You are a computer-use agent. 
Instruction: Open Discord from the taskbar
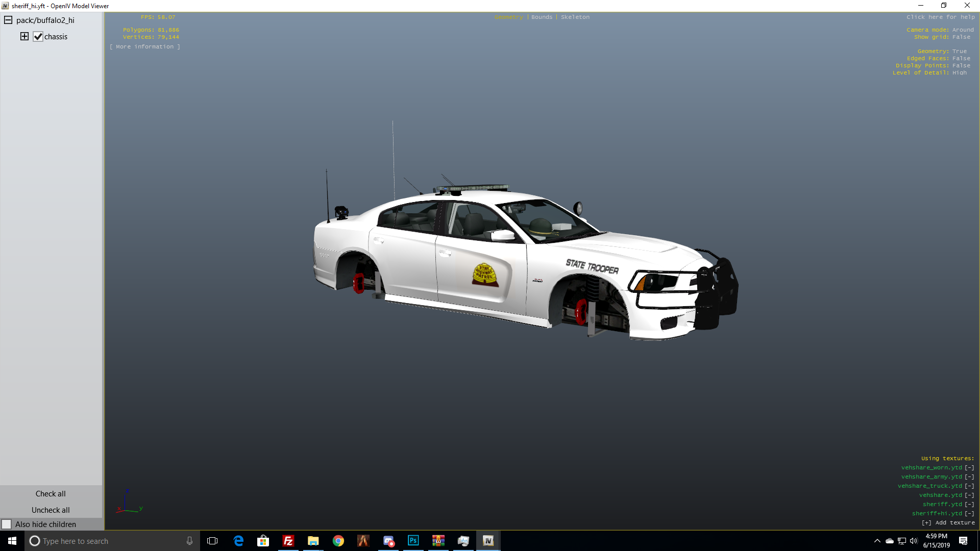click(388, 541)
